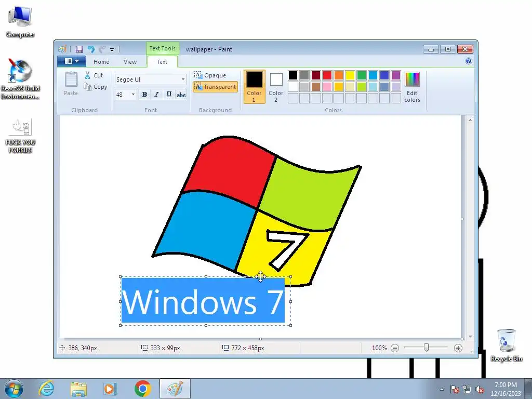The width and height of the screenshot is (532, 399).
Task: Zoom in with the plus button
Action: tap(458, 348)
